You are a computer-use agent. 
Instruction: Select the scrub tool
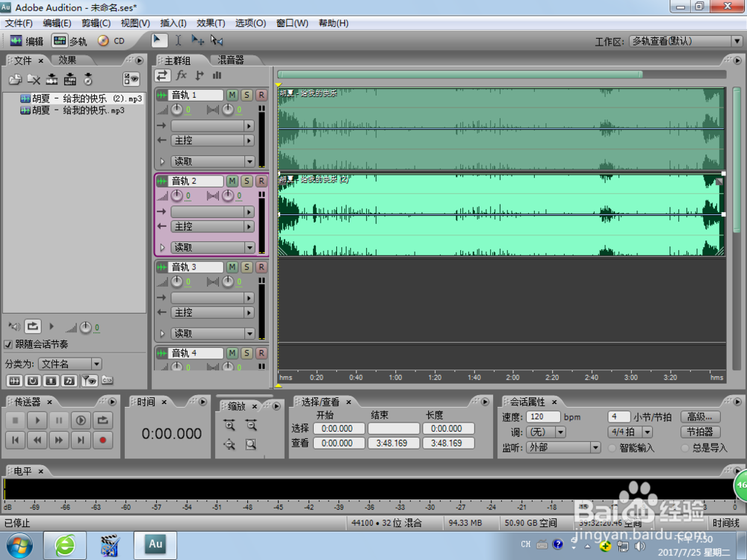217,40
